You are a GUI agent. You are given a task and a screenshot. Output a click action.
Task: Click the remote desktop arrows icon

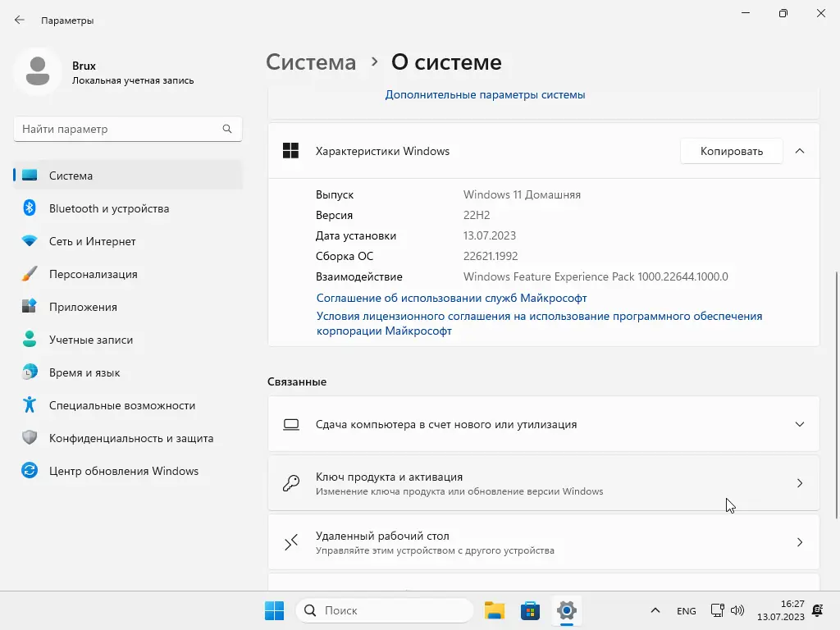pos(291,542)
